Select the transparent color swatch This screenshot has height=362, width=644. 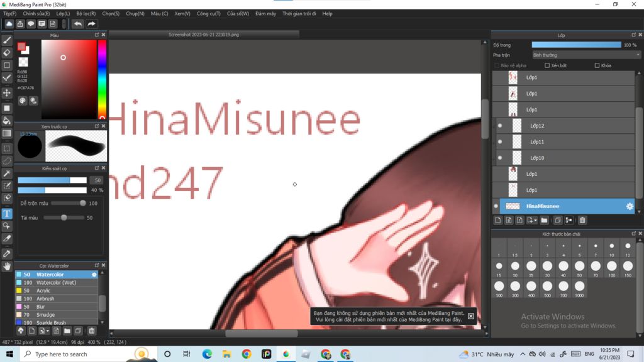(x=23, y=62)
